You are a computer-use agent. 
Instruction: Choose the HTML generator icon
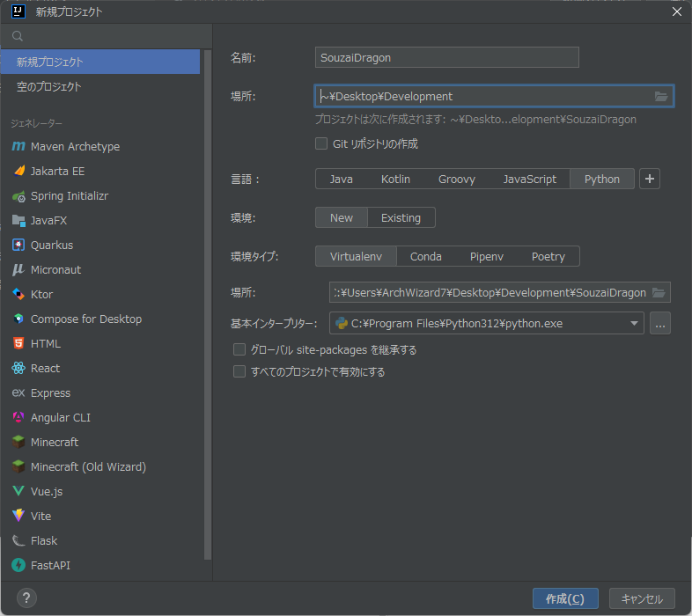point(18,343)
